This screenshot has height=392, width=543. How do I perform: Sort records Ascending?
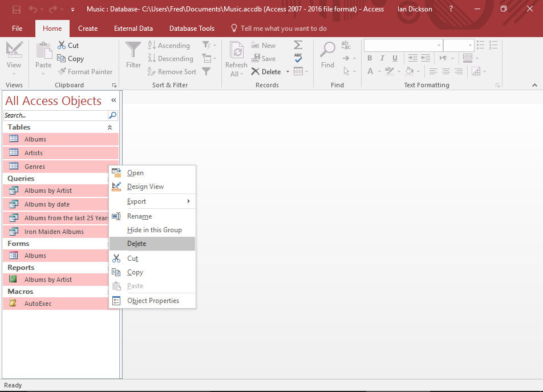click(169, 46)
